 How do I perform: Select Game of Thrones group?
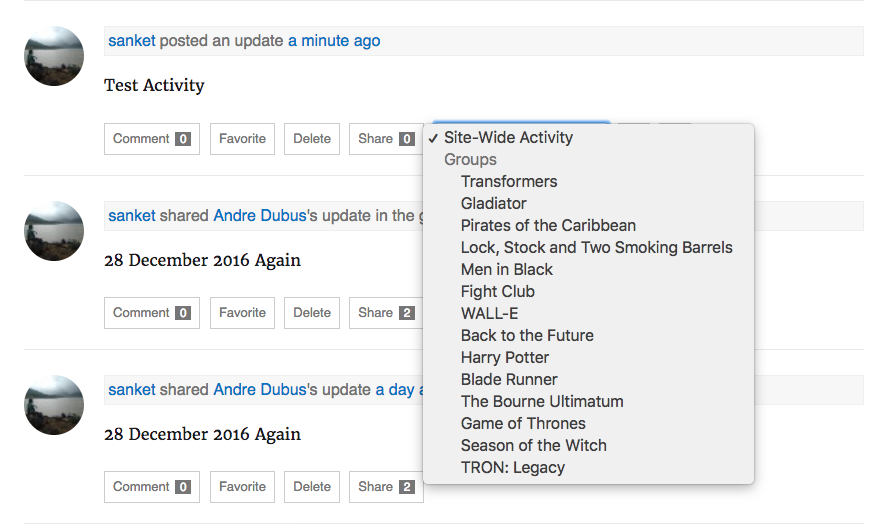point(523,424)
